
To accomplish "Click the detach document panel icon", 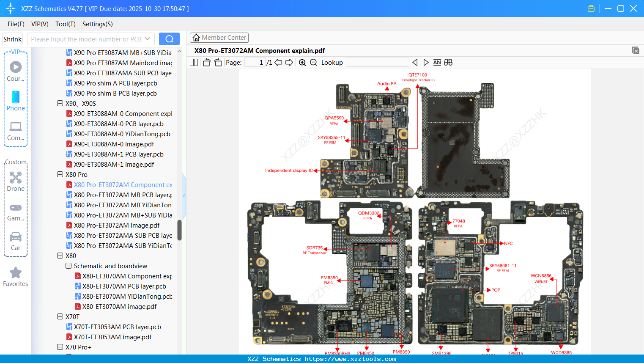I will coord(635,50).
